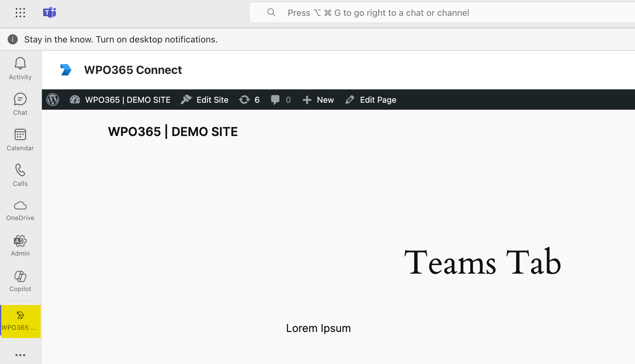The width and height of the screenshot is (635, 364).
Task: Open WPO365 | DEMO SITE admin bar menu
Action: pyautogui.click(x=121, y=100)
